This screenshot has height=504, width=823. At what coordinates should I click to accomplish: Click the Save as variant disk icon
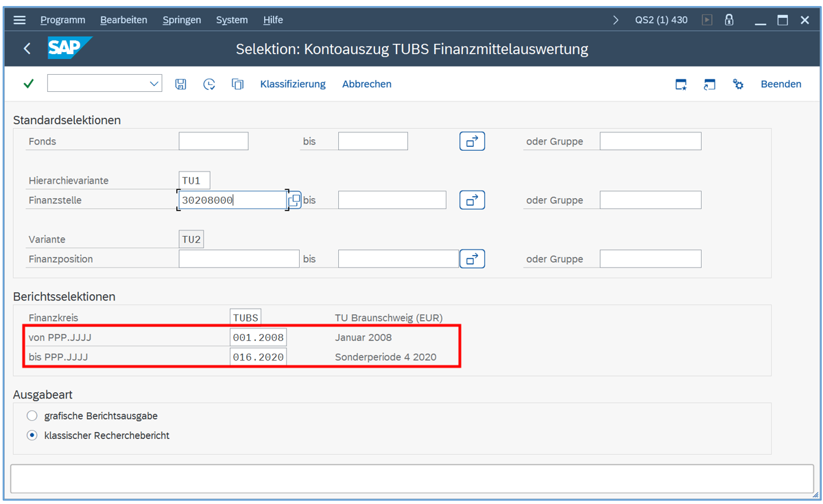[180, 84]
